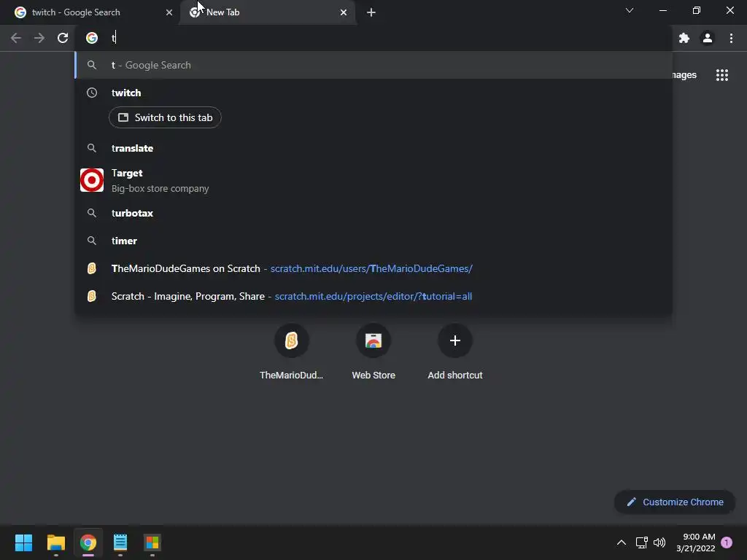The height and width of the screenshot is (560, 747).
Task: Open the Chrome three-dot menu
Action: coord(731,38)
